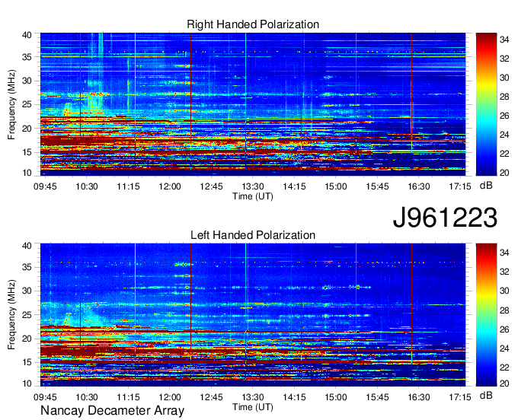Click the 12:00 time tick of Left Handed plot
Screen dimensions: 518x420
pyautogui.click(x=170, y=397)
